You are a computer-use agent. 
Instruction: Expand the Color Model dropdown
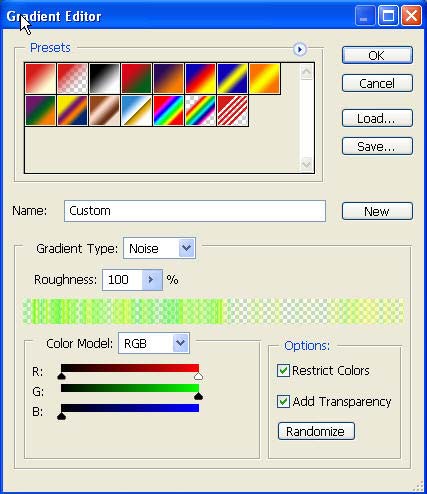pyautogui.click(x=154, y=343)
